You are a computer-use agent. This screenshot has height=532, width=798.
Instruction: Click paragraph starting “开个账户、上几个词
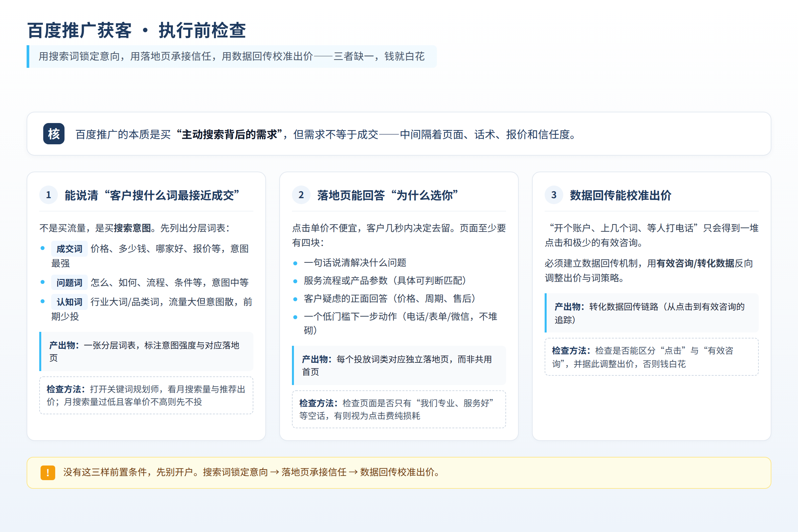pyautogui.click(x=651, y=235)
